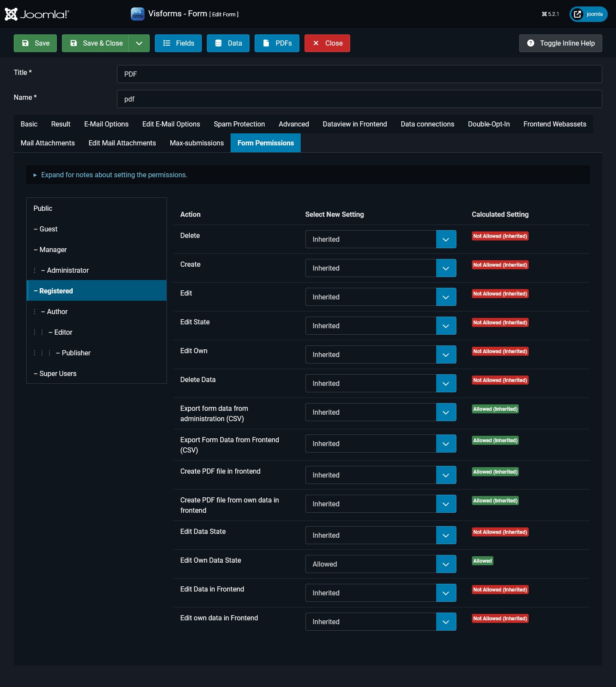Open the Edit permission dropdown
The image size is (616, 687).
tap(381, 297)
